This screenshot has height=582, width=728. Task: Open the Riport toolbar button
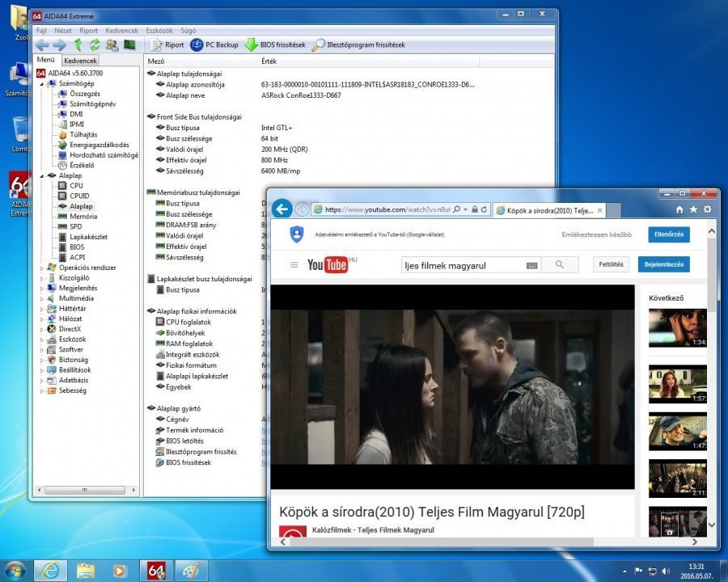pos(167,45)
